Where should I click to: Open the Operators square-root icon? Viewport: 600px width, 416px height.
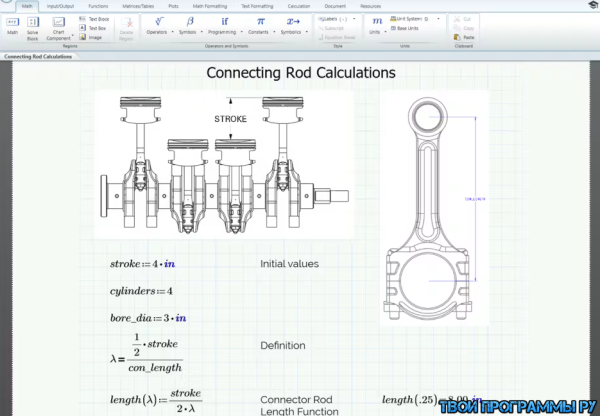coord(159,21)
